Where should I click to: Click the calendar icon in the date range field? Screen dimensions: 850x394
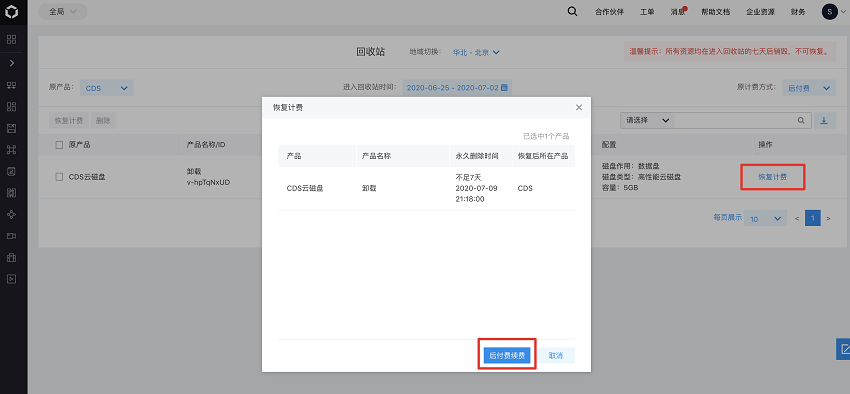click(504, 87)
